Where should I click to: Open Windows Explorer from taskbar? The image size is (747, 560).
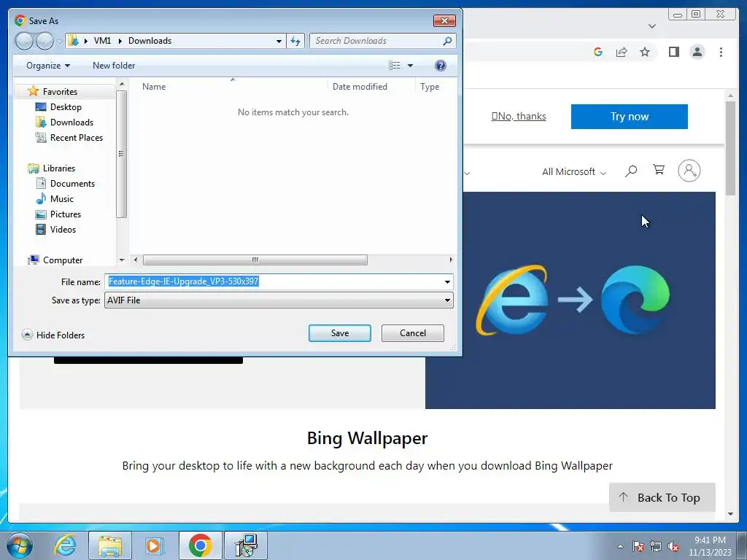(110, 545)
